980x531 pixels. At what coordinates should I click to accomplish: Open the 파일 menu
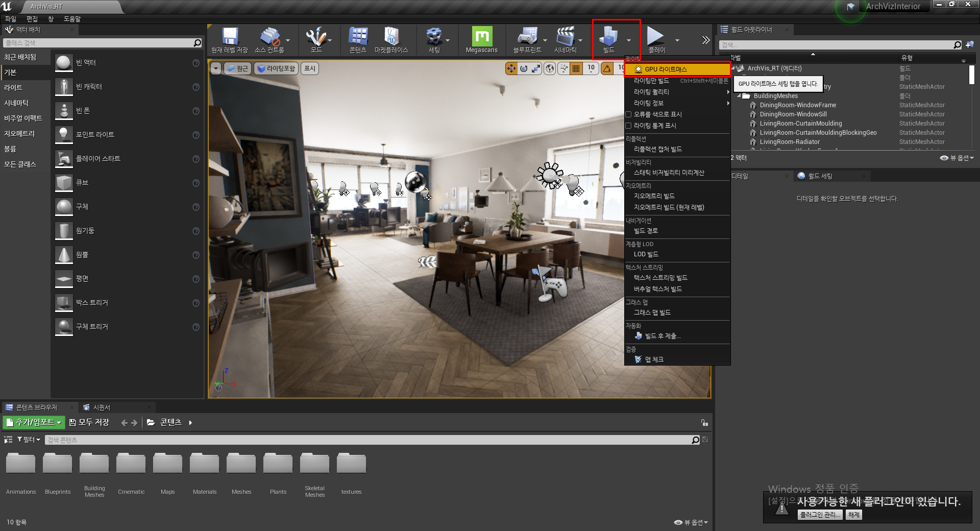[11, 19]
